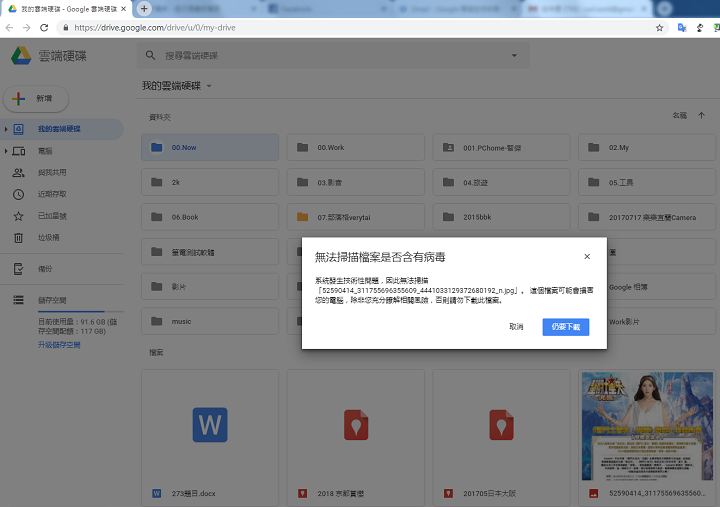Click the browser address bar URL
Image resolution: width=720 pixels, height=507 pixels.
click(x=155, y=28)
